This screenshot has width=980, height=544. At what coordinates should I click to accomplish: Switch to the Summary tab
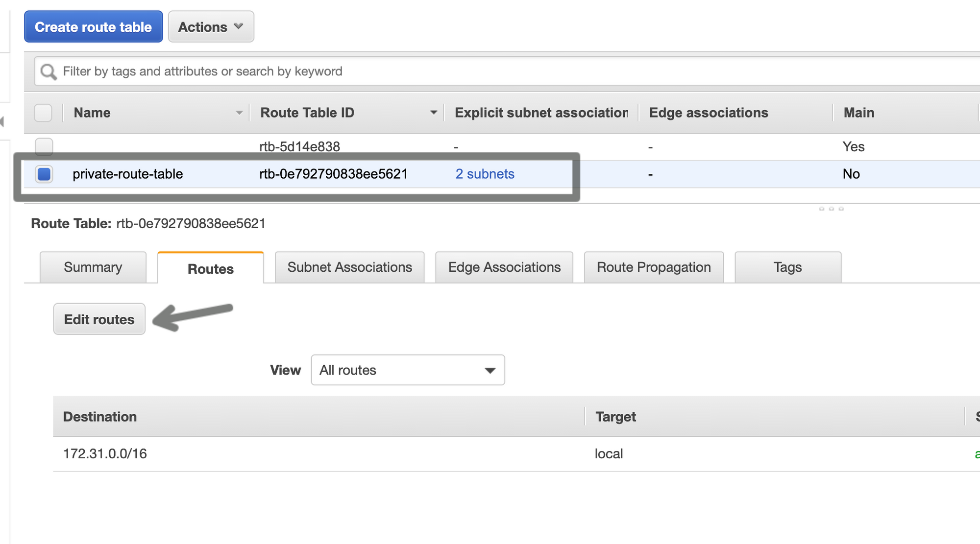(x=93, y=267)
